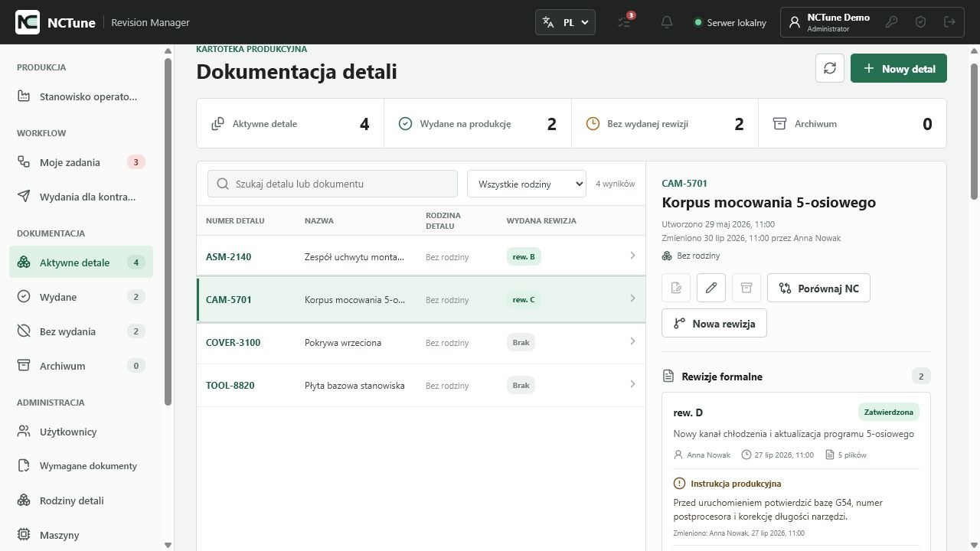
Task: Go to Moje zadania in the sidebar
Action: click(x=81, y=162)
